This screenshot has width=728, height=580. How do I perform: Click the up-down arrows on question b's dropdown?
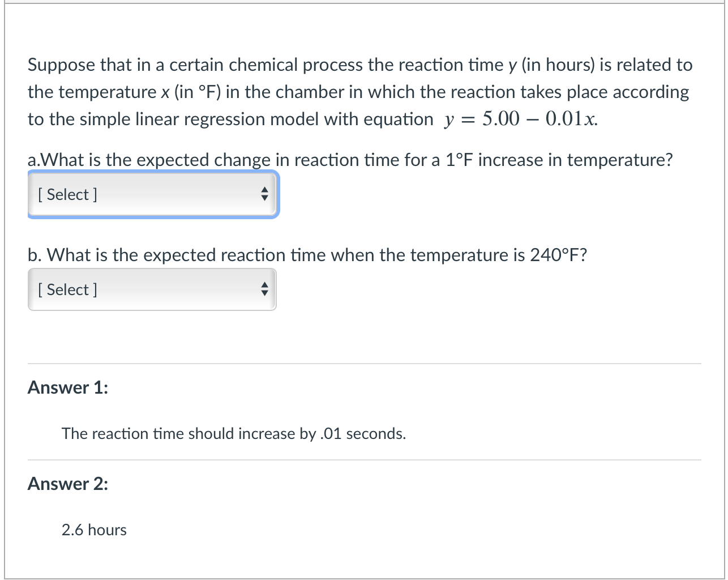click(x=264, y=290)
